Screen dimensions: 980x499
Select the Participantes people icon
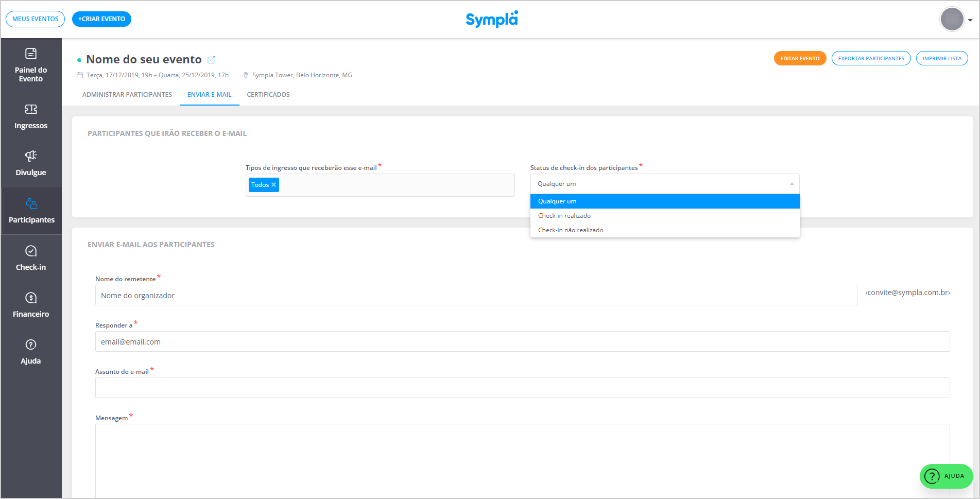click(x=31, y=203)
